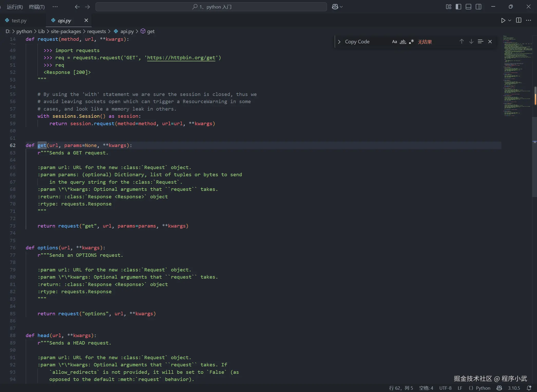Image resolution: width=537 pixels, height=392 pixels.
Task: Click the Copilot icon in title bar
Action: (335, 7)
